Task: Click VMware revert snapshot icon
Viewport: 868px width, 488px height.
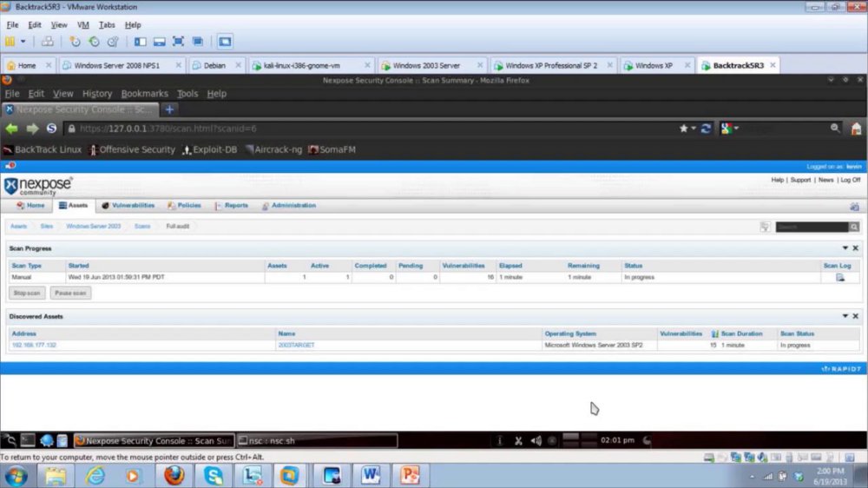Action: pos(94,42)
